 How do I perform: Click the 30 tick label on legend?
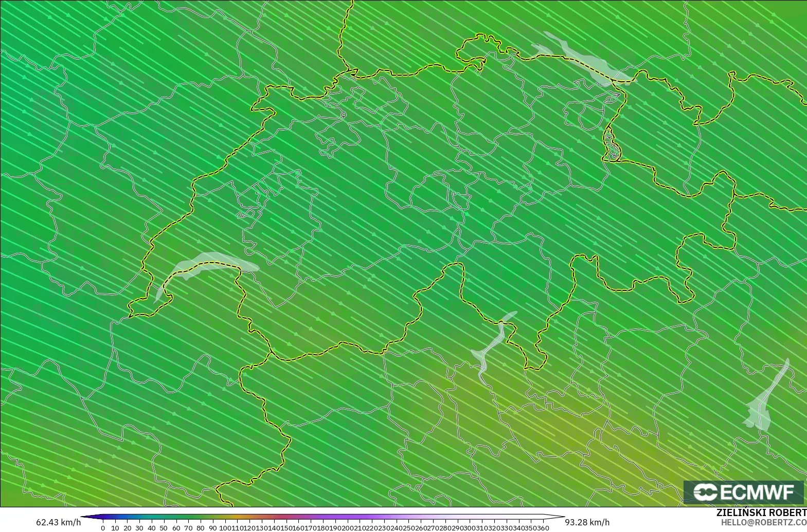[139, 528]
